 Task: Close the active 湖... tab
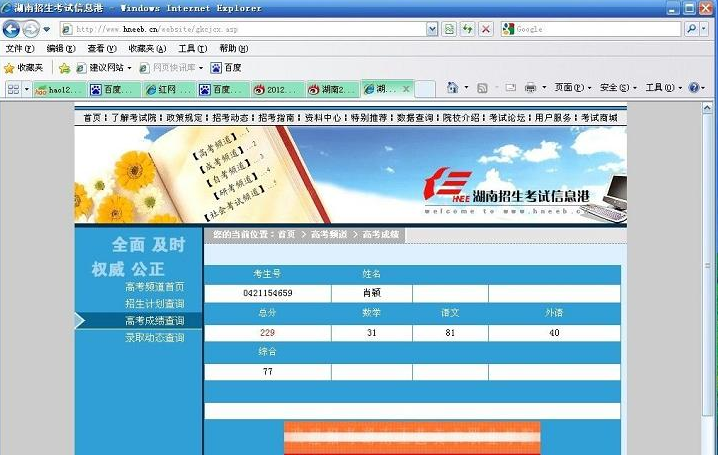click(x=406, y=89)
